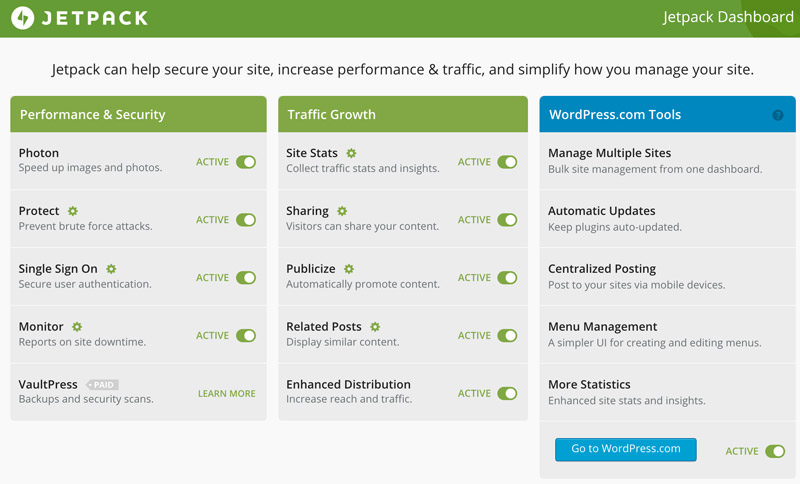This screenshot has width=800, height=484.
Task: Click ACTIVE label beside Go to WordPress.com
Action: click(742, 451)
